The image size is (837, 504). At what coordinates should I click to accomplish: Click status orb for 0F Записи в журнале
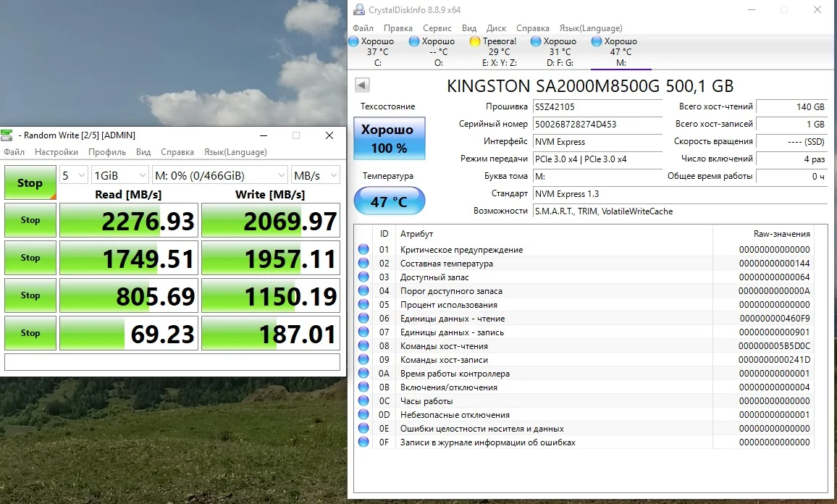363,442
